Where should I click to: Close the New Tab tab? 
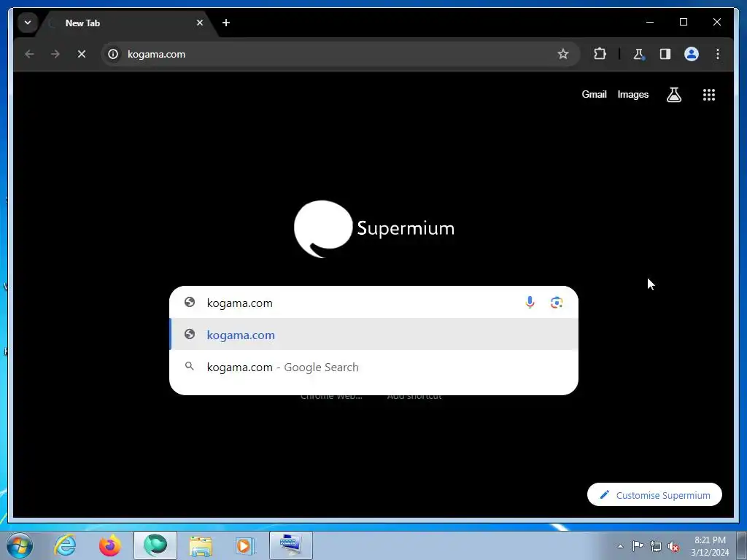200,23
